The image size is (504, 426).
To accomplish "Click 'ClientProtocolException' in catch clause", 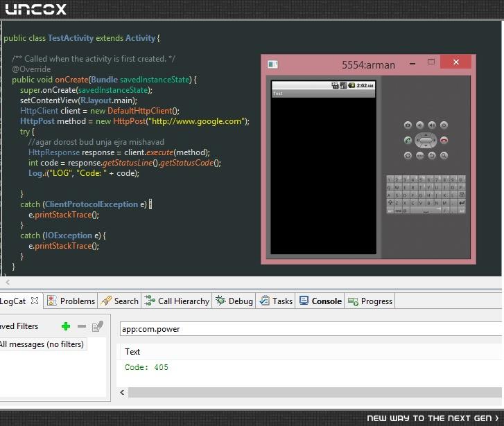I will (x=92, y=204).
